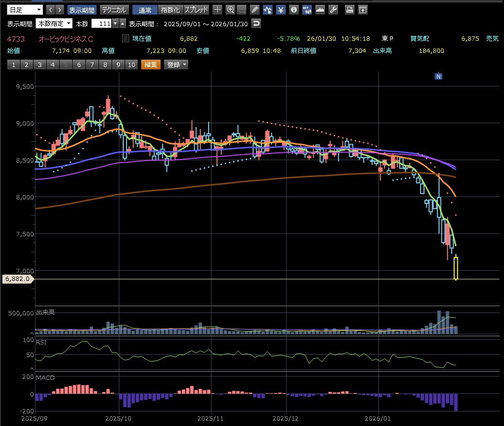Viewport: 504px width, 426px height.
Task: Click the yen price icon
Action: [280, 10]
